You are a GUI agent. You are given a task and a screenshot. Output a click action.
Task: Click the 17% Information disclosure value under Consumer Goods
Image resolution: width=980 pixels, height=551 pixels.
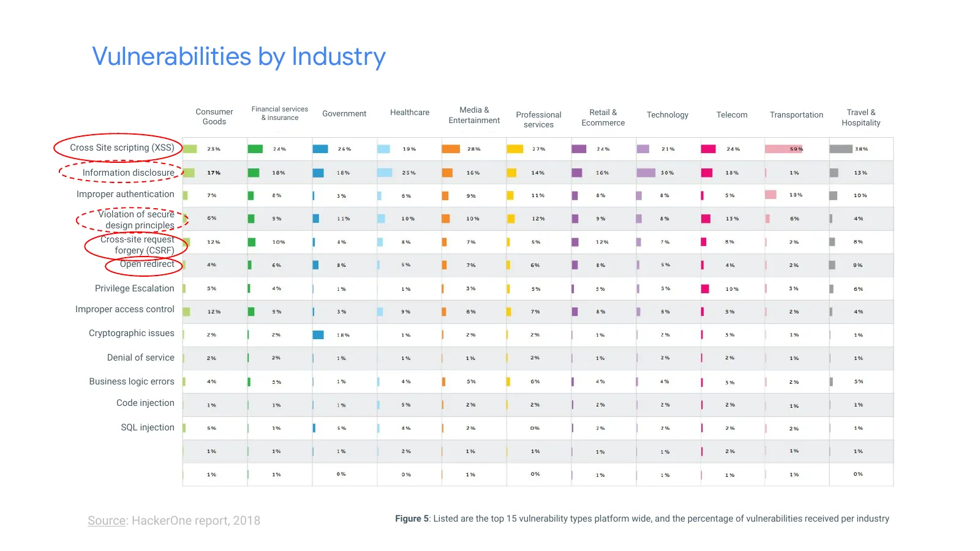coord(213,173)
